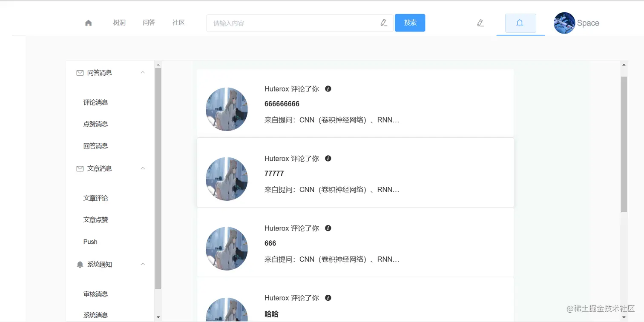The image size is (644, 322).
Task: Click the home icon in the top navigation
Action: coord(88,23)
